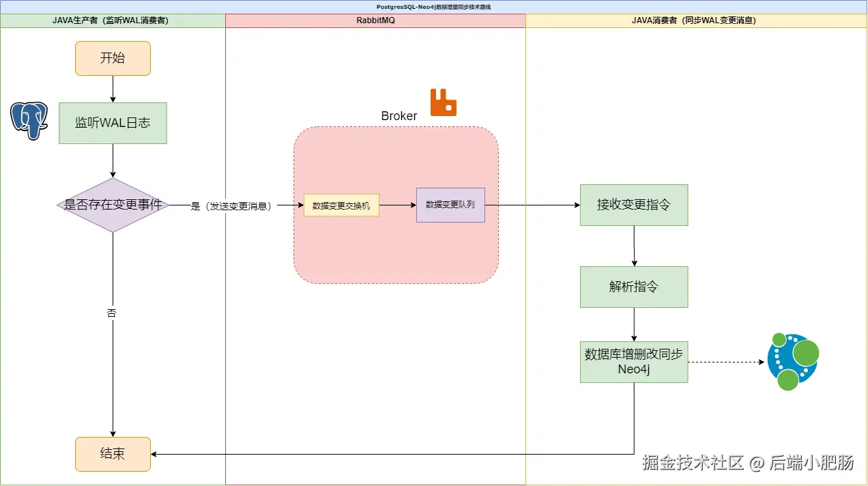This screenshot has height=486, width=868.
Task: Click the 数据库增删改同步Neo4j node
Action: pos(633,361)
